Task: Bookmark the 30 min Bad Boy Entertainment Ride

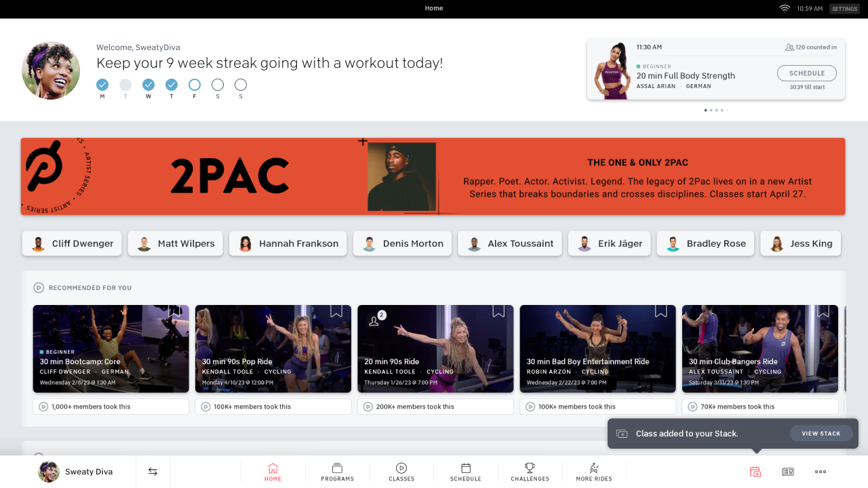Action: coord(660,311)
